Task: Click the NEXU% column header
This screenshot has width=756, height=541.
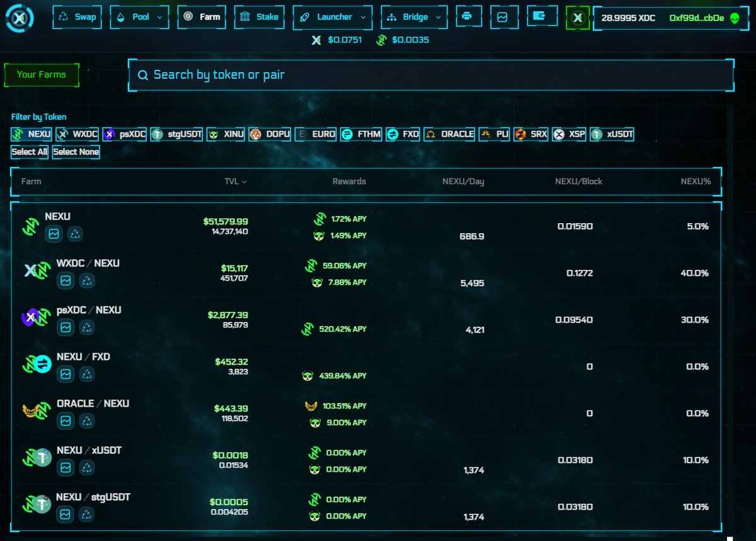Action: [x=696, y=181]
